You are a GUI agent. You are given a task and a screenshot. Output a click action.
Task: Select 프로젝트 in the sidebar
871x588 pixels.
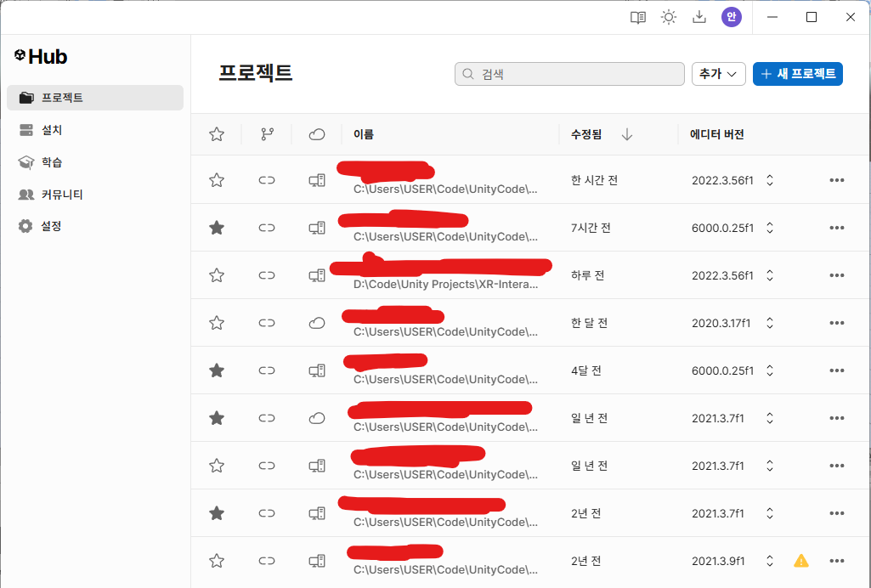pos(95,98)
